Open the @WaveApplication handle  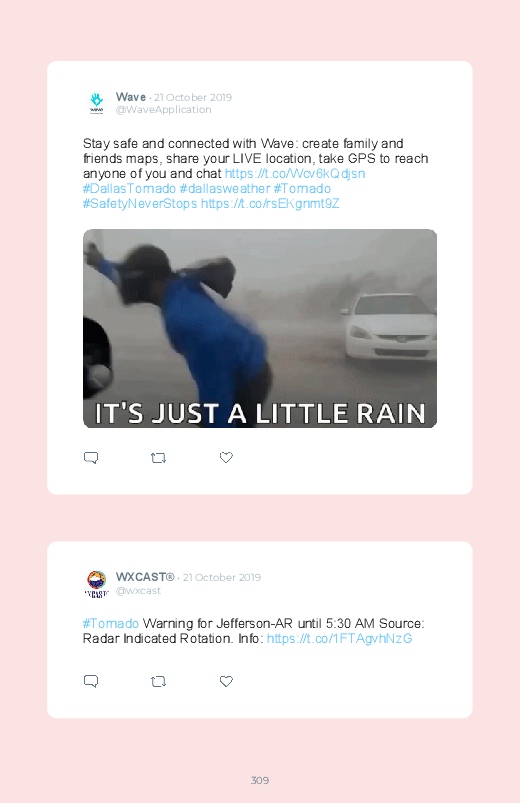coord(163,110)
